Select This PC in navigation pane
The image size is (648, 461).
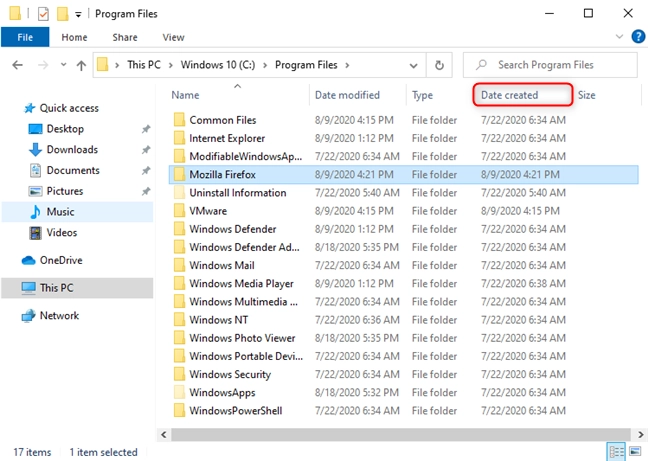point(56,288)
